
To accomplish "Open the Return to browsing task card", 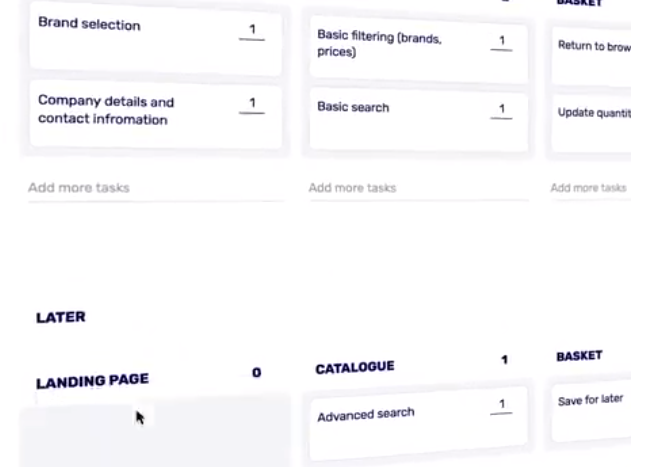I will (x=594, y=47).
